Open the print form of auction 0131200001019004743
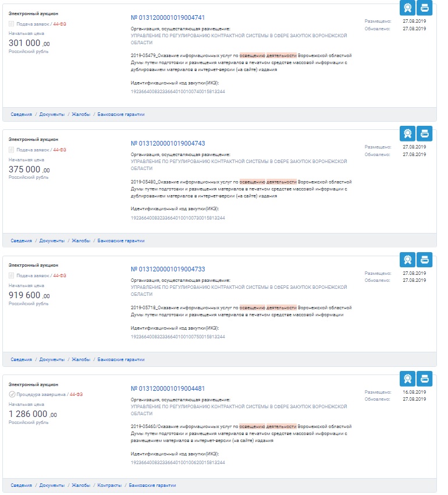Image resolution: width=448 pixels, height=495 pixels. point(424,133)
